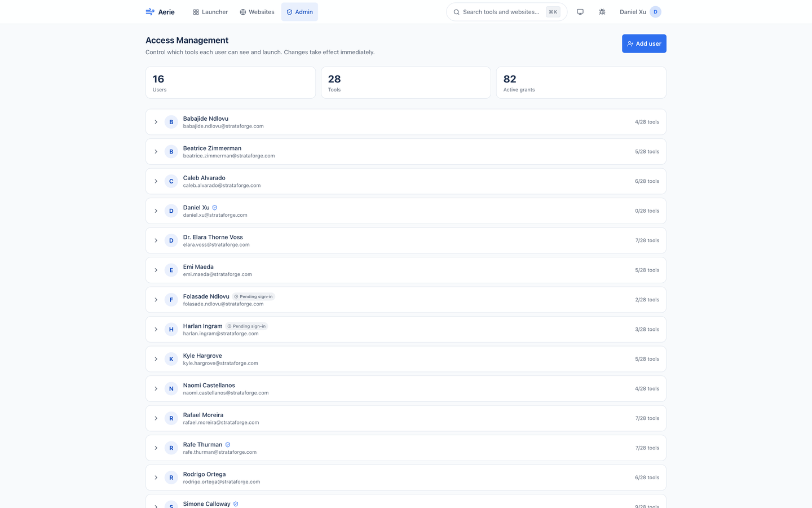This screenshot has width=812, height=508.
Task: Click the 5/28 tools count for Kyle Hargrove
Action: 647,359
